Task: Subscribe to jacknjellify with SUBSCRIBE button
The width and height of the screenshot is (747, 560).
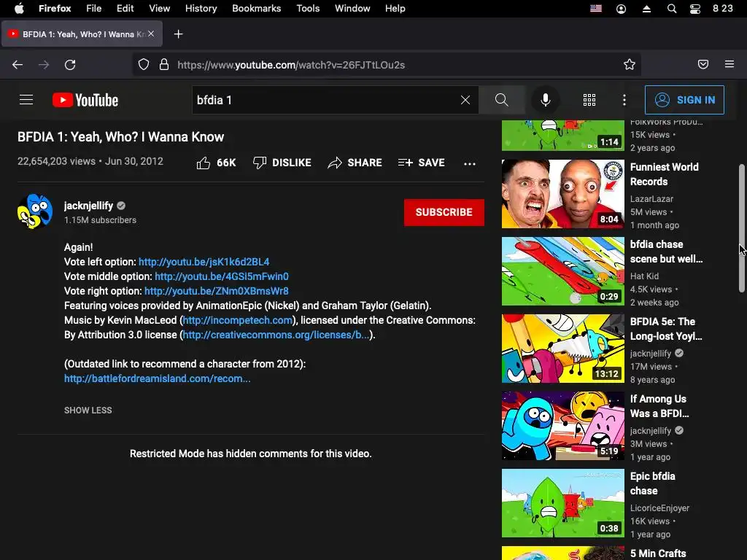Action: pyautogui.click(x=444, y=212)
